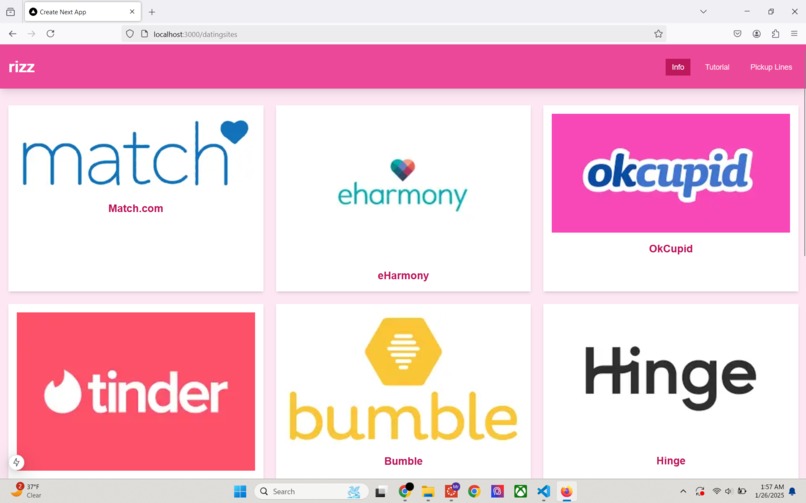806x503 pixels.
Task: Click the rizz logo in the header
Action: pos(22,67)
